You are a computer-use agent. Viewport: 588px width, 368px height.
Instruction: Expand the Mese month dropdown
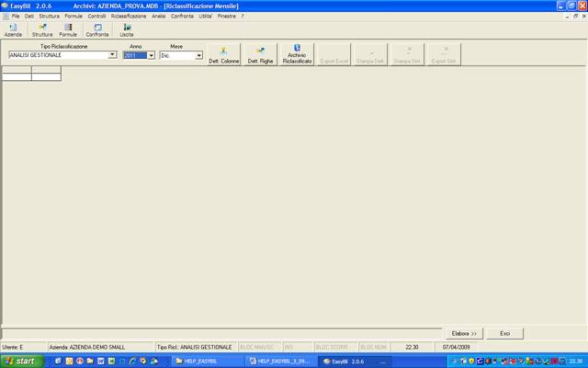tap(198, 55)
